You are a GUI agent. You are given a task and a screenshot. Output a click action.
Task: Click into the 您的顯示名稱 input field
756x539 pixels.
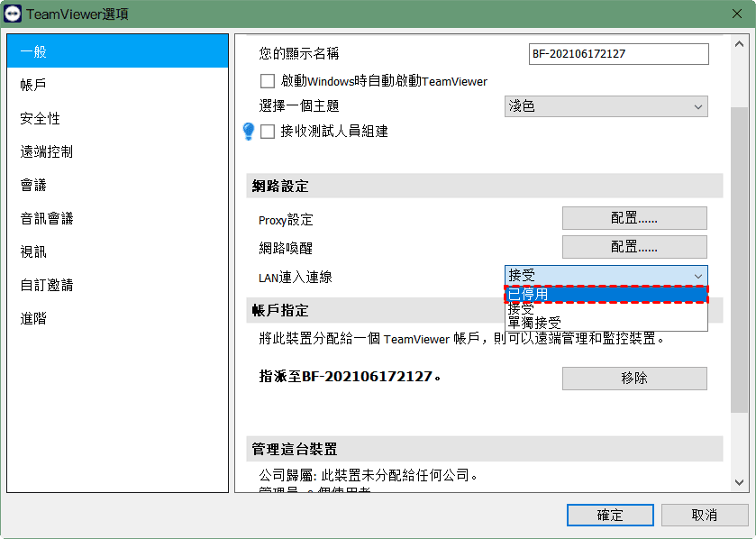coord(619,53)
